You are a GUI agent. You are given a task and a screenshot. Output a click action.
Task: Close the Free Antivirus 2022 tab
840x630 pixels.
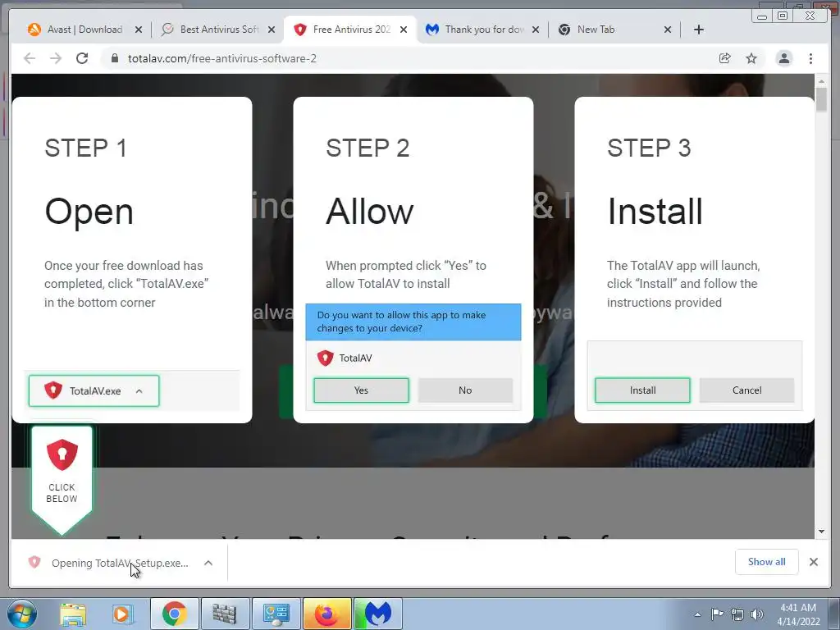click(x=404, y=30)
